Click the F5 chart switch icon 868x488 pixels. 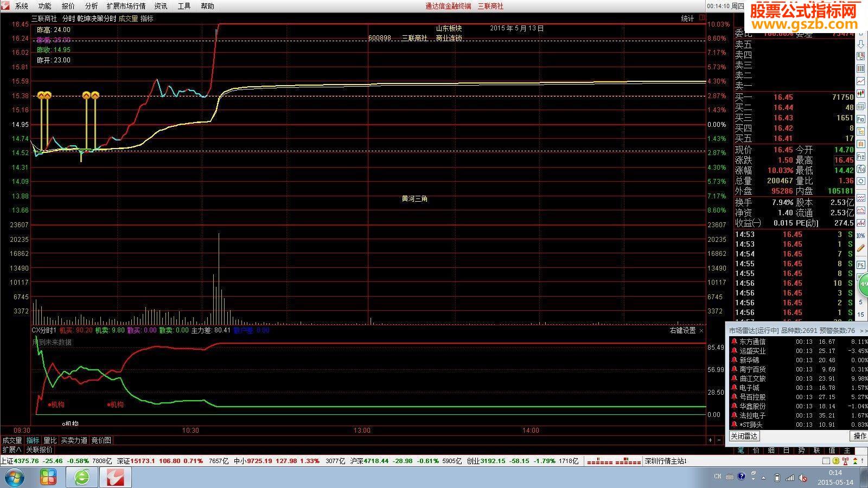861,265
